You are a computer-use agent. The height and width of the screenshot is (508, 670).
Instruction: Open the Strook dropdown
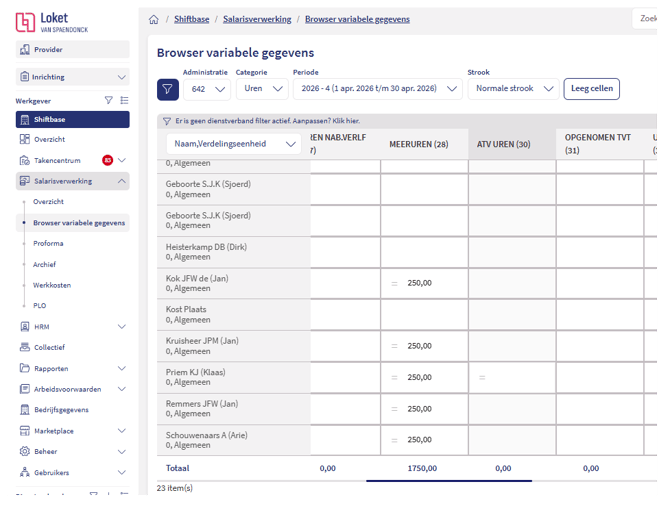(x=513, y=89)
